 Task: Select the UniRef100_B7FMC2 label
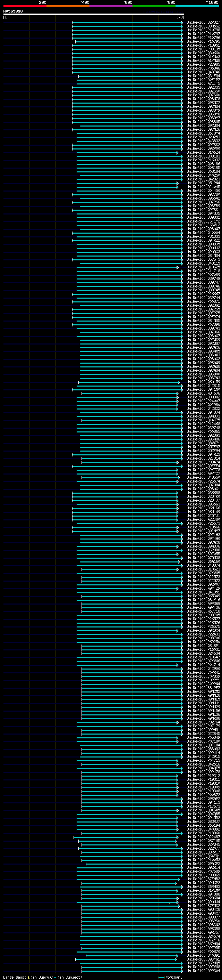tap(203, 906)
